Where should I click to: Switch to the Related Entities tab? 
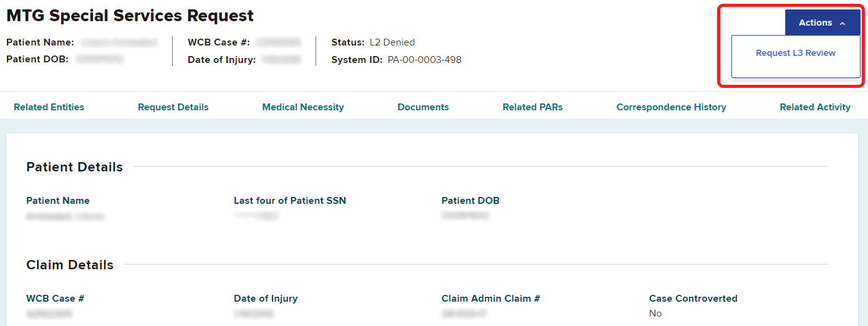tap(49, 107)
